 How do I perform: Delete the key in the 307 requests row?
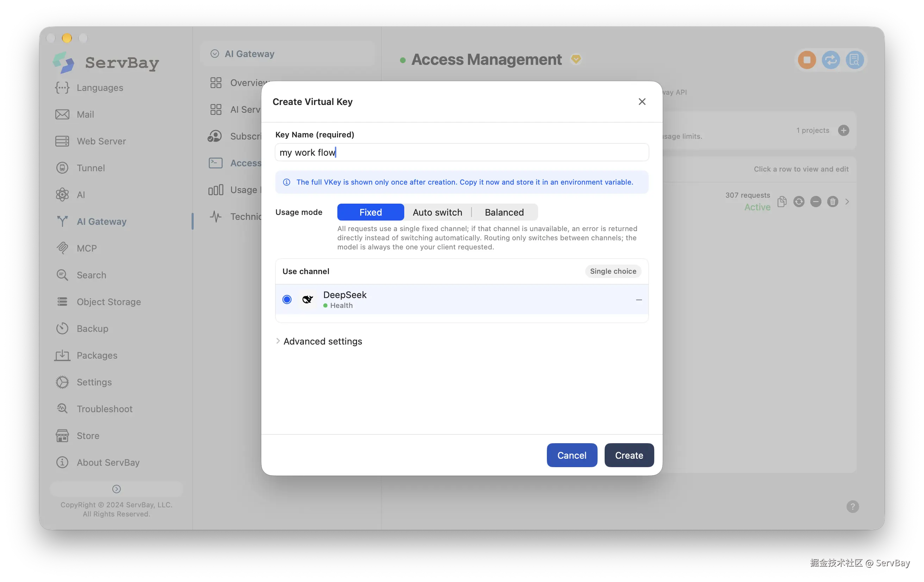click(x=832, y=202)
